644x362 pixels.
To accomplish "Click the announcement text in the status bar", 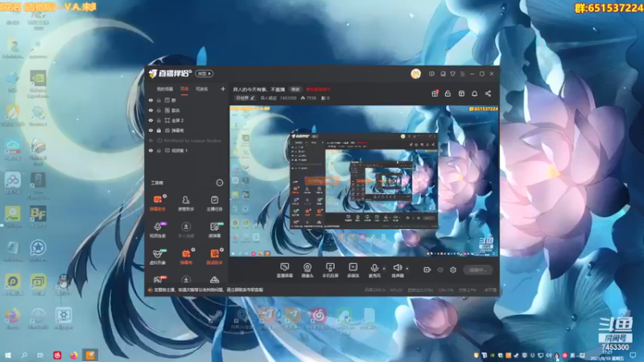I will (x=208, y=290).
